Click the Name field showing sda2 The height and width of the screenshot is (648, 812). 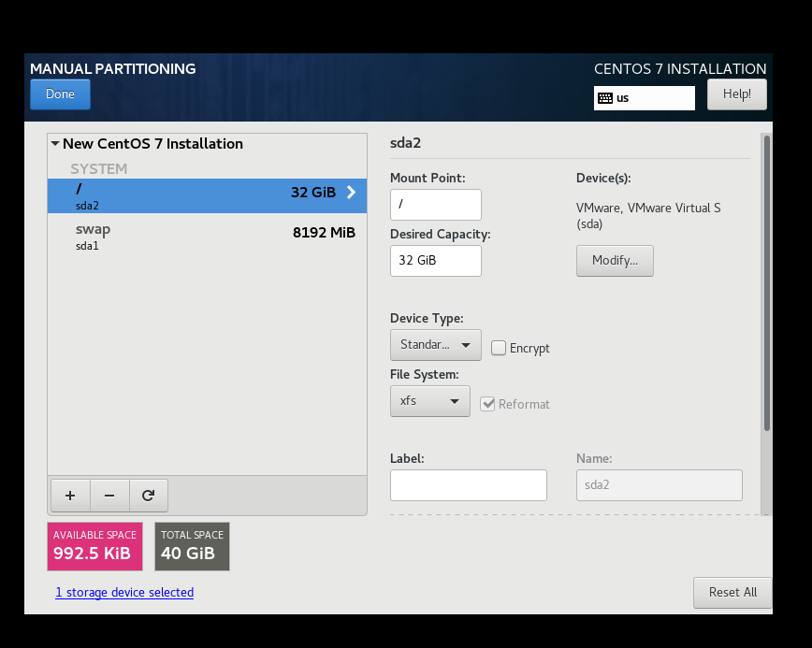[660, 485]
